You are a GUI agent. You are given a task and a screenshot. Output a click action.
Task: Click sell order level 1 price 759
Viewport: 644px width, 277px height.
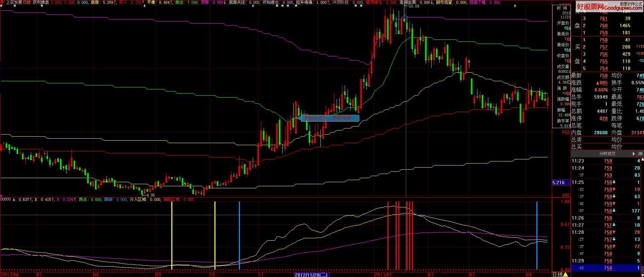tap(603, 33)
